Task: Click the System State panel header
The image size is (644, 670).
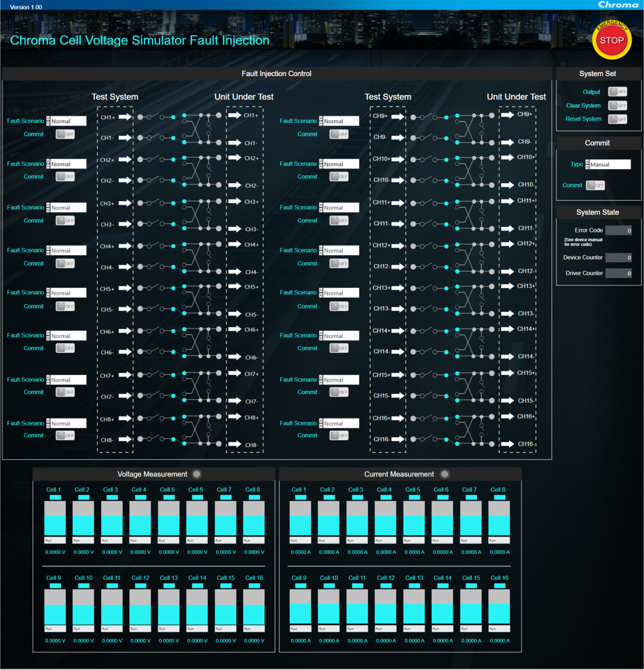Action: click(x=598, y=212)
